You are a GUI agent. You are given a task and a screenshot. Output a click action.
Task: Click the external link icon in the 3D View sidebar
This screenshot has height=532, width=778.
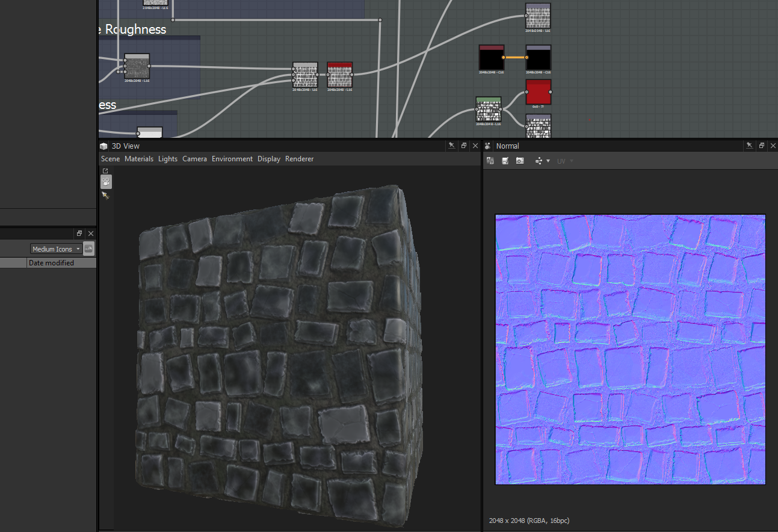coord(106,170)
